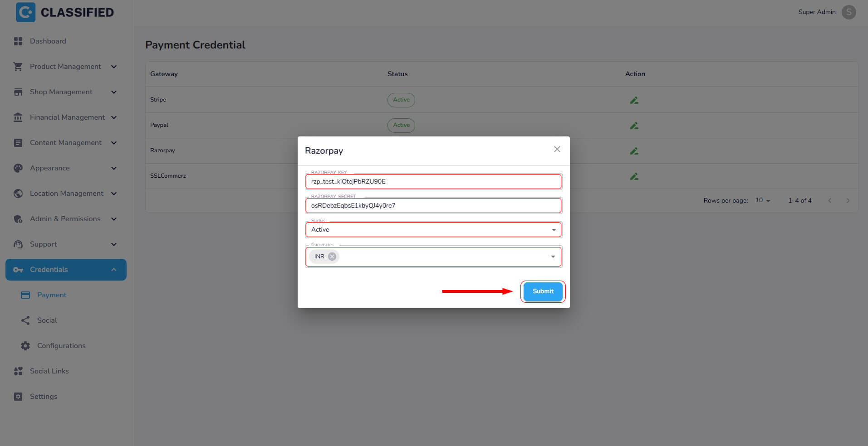This screenshot has height=446, width=868.
Task: Expand the Financial Management menu
Action: coord(67,117)
